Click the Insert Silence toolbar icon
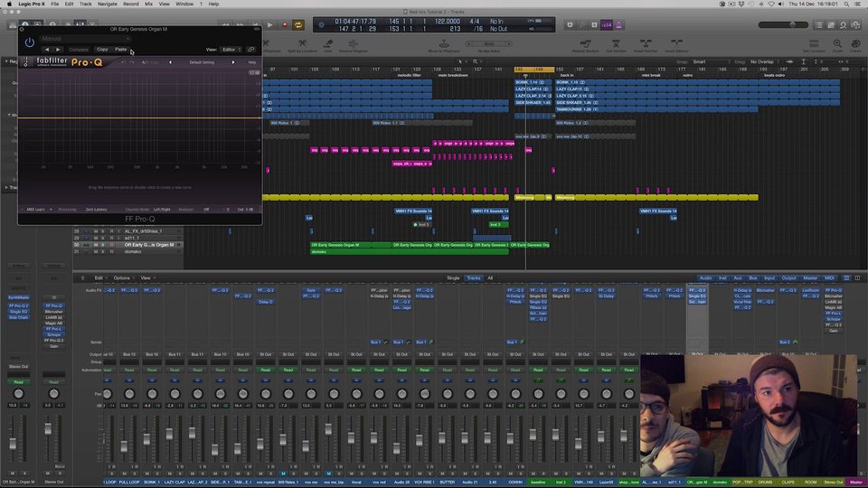The width and height of the screenshot is (868, 488). click(676, 45)
